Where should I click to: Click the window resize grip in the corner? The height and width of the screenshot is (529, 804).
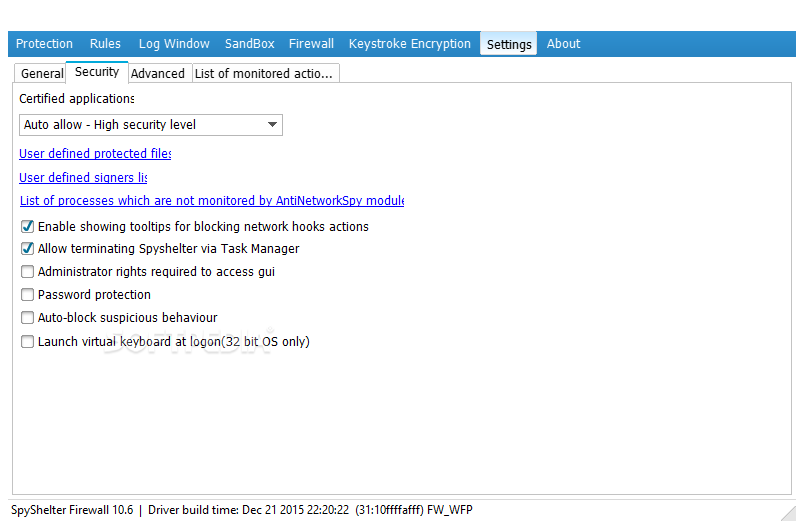click(789, 514)
